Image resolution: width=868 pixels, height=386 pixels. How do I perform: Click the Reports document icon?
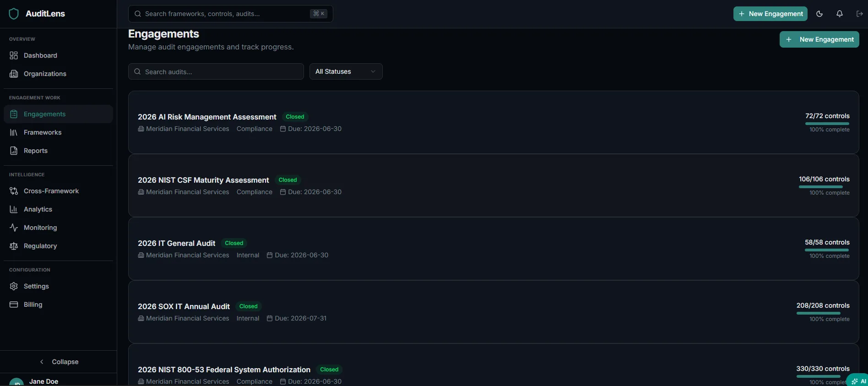14,151
